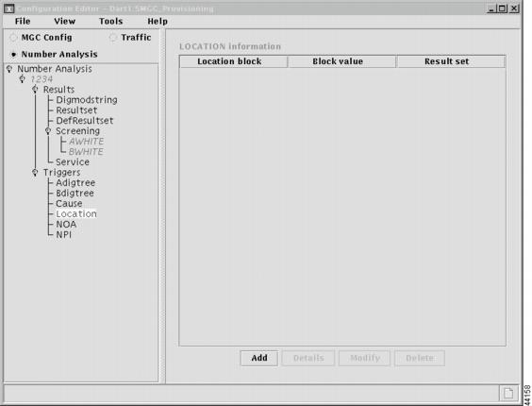This screenshot has width=532, height=406.
Task: Select Cause under Triggers
Action: [69, 204]
